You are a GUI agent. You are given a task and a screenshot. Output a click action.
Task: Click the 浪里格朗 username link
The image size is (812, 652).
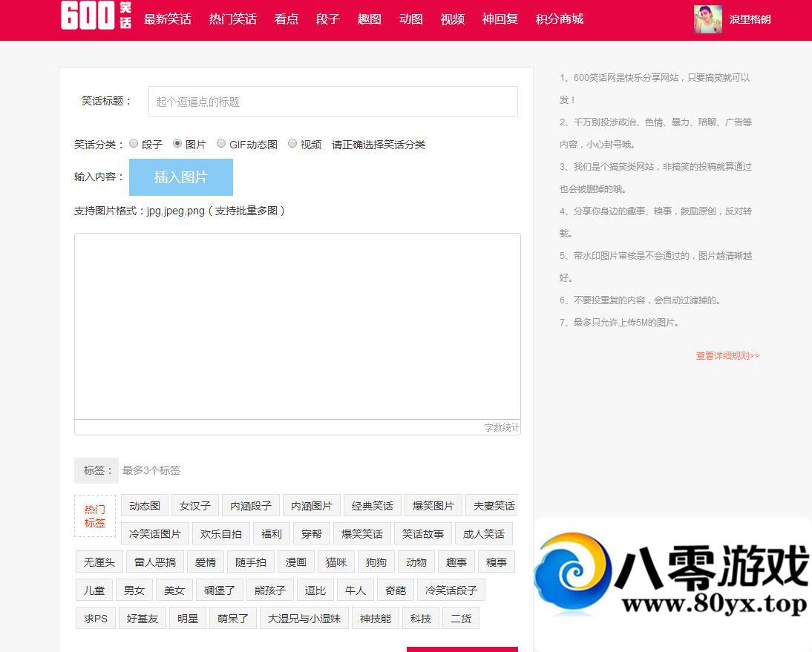(x=750, y=19)
